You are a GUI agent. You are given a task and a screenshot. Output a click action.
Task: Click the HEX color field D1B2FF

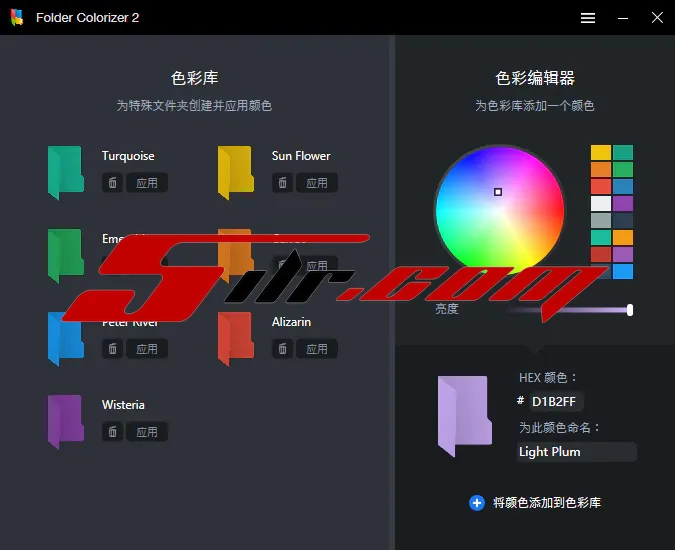point(556,401)
